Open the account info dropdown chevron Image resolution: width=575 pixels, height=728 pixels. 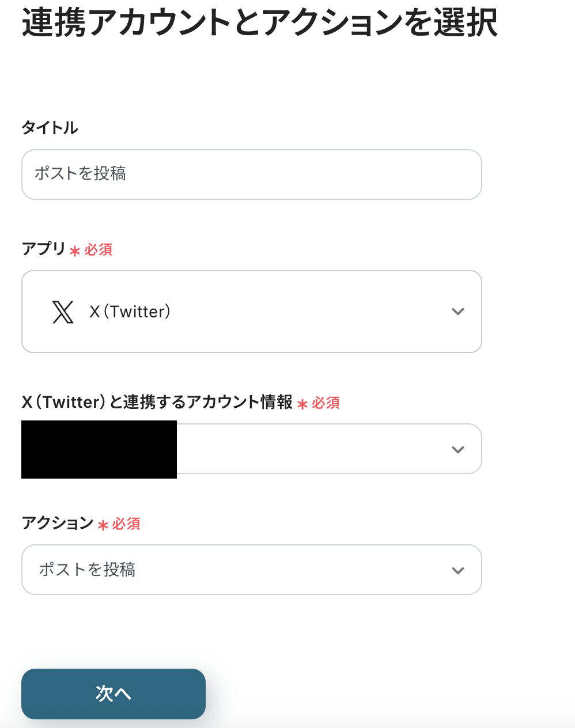point(458,449)
